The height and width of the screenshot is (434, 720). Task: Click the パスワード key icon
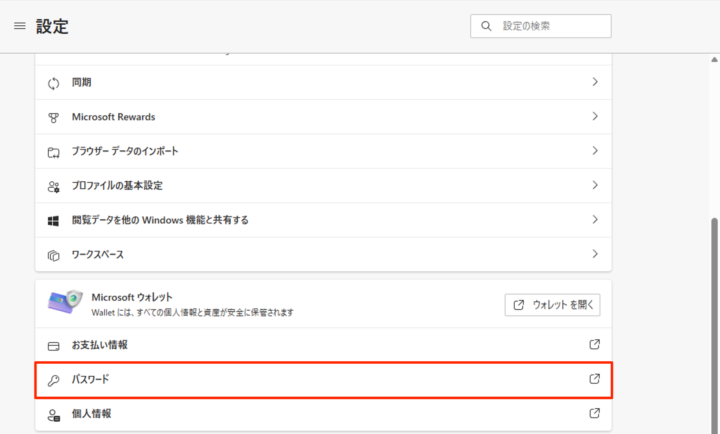tap(54, 380)
